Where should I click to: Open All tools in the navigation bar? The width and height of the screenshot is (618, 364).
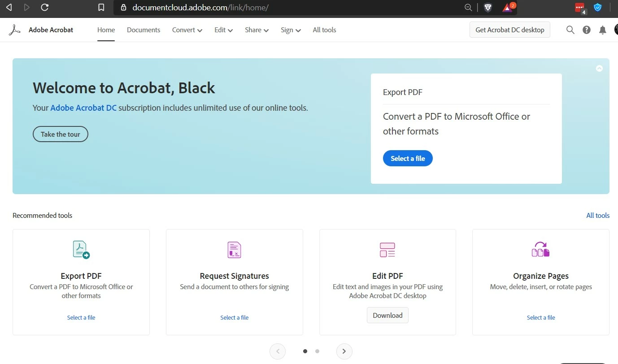click(324, 30)
